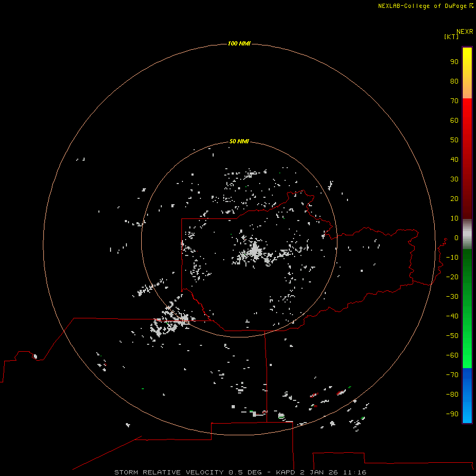Click the -30 value on the velocity scale
This screenshot has height=476, width=476.
pos(452,297)
